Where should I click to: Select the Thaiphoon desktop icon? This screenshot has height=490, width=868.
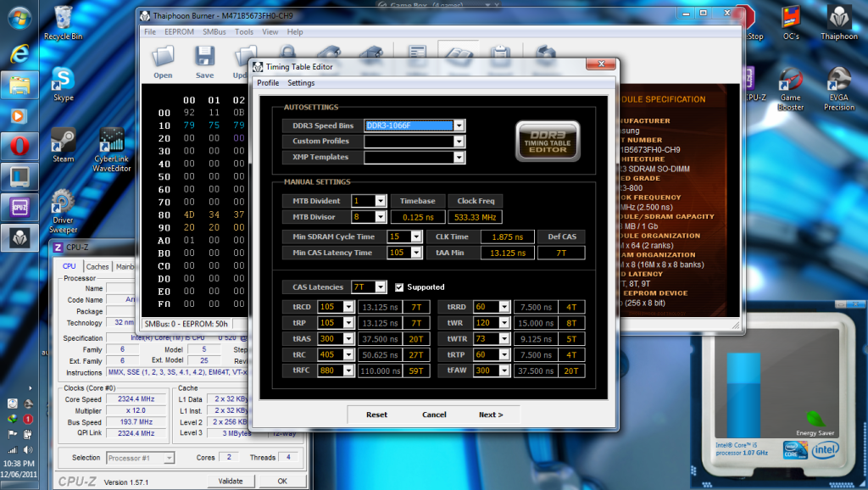[839, 23]
